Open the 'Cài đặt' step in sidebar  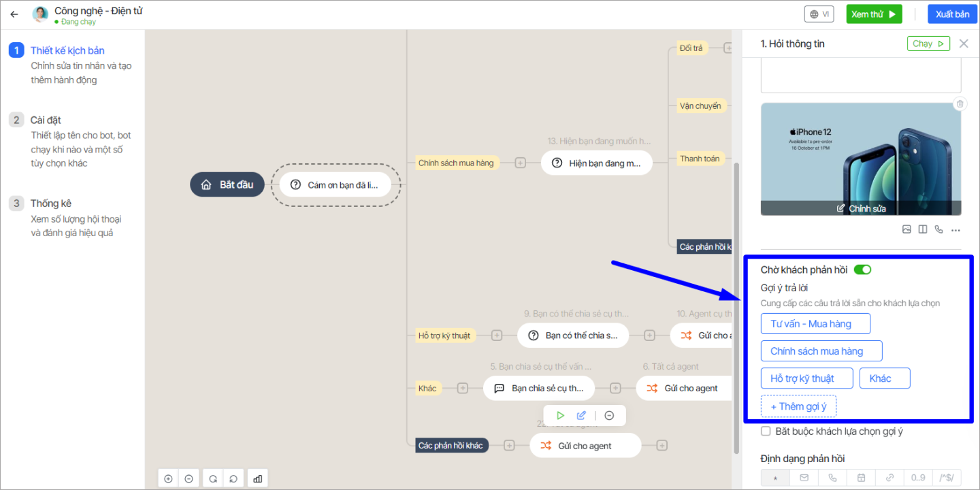pos(46,120)
